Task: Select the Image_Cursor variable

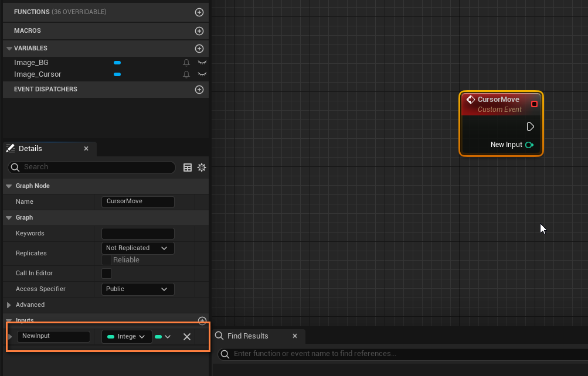Action: [38, 74]
